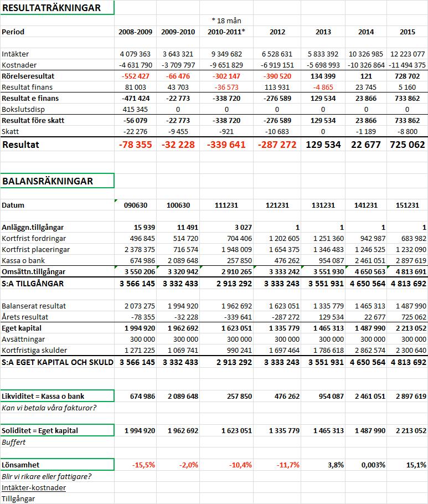This screenshot has width=428, height=504.
Task: Click 'Kan vi betala våra fakturor?' text
Action: tap(49, 408)
